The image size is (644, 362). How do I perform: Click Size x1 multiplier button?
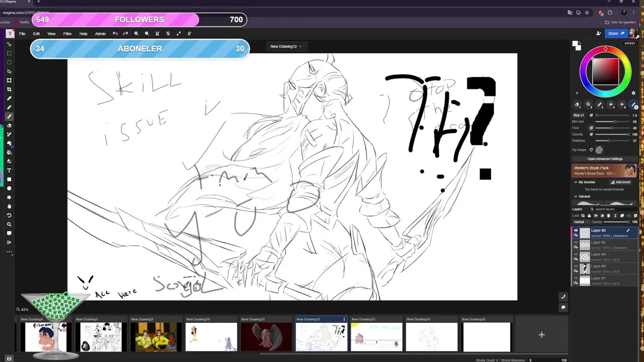(x=579, y=115)
